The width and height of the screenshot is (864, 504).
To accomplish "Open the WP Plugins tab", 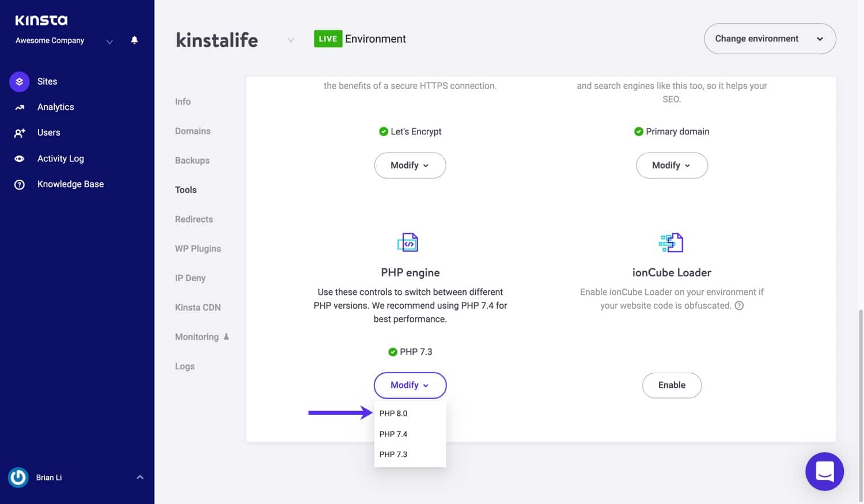I will click(198, 249).
